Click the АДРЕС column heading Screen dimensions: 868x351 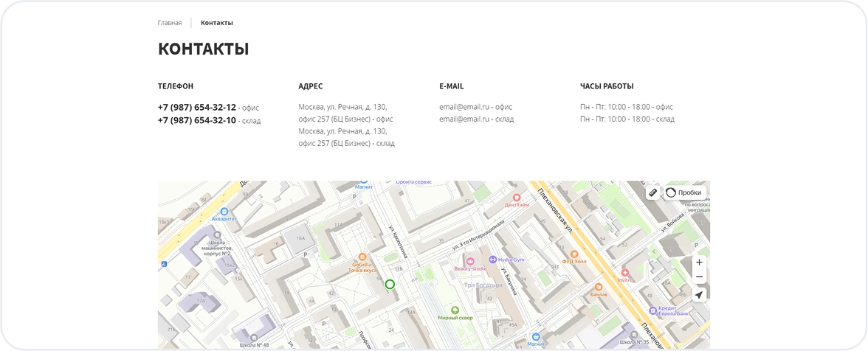311,86
